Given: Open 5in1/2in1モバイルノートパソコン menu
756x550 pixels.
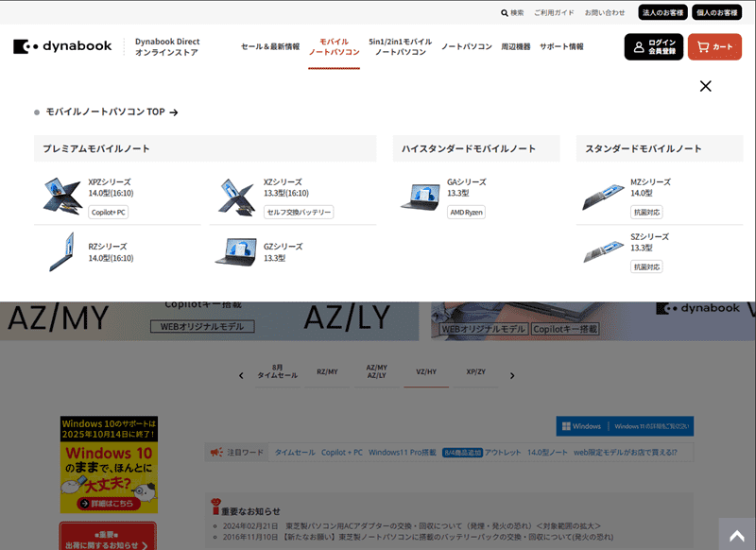Looking at the screenshot, I should click(x=400, y=46).
